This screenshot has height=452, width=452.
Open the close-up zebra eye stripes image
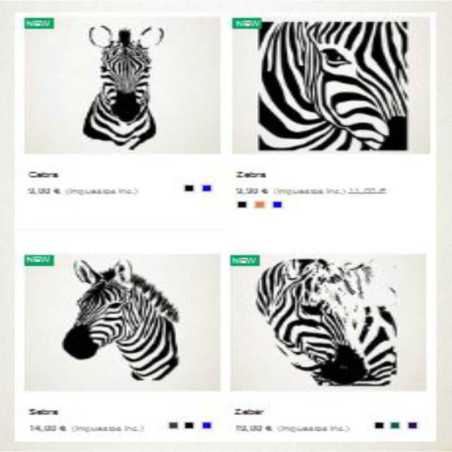[x=331, y=85]
